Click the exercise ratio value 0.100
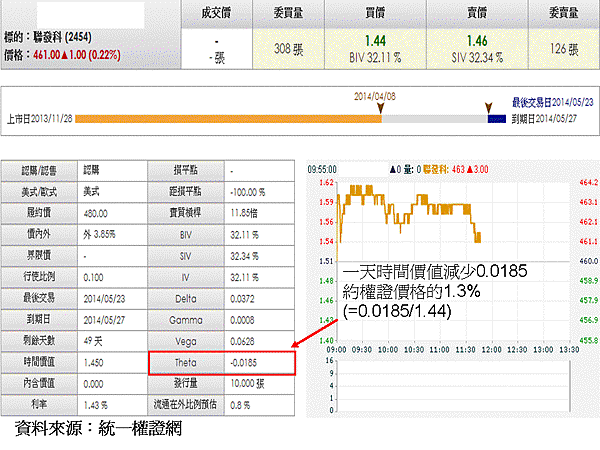Screen dimensions: 600x450 93,277
